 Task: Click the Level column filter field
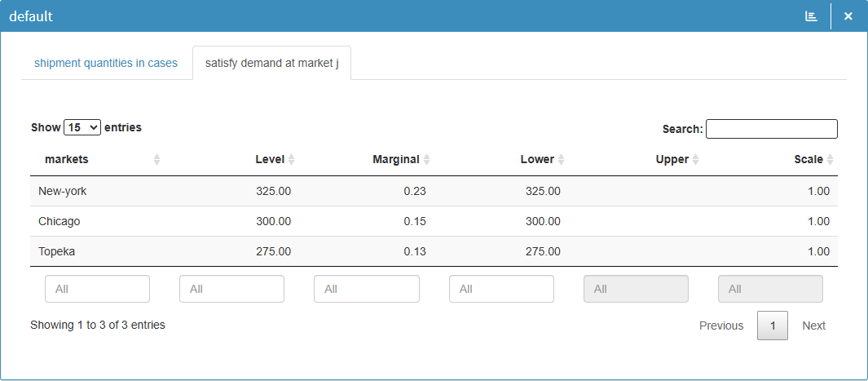(231, 289)
